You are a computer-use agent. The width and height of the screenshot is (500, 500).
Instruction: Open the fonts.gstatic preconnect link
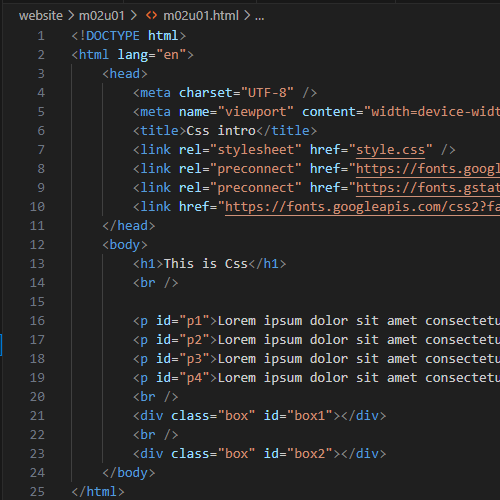click(428, 188)
